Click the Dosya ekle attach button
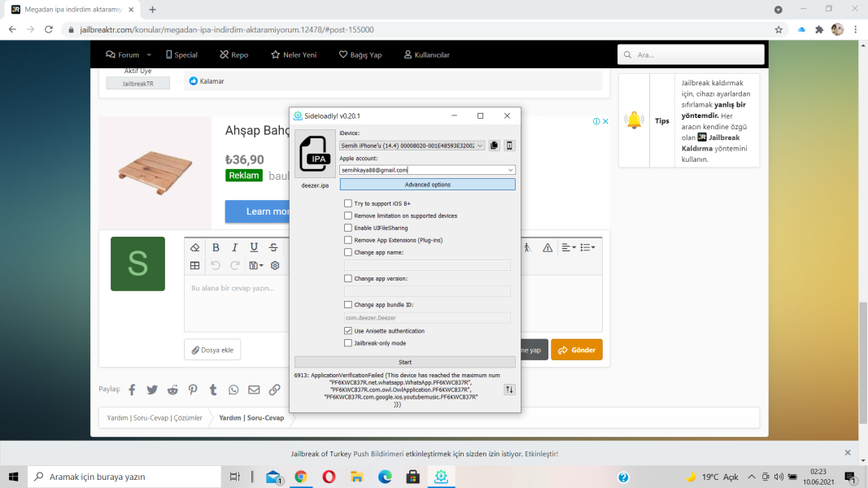The width and height of the screenshot is (868, 488). [x=212, y=350]
